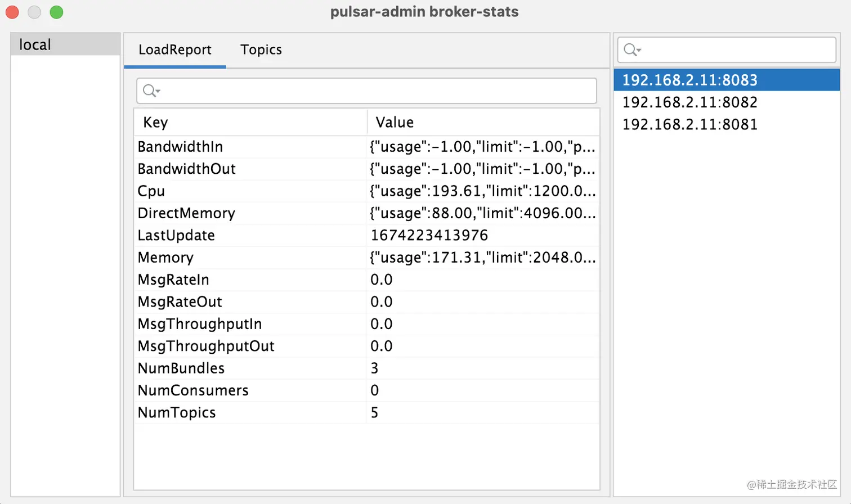This screenshot has height=504, width=851.
Task: Focus the LoadReport search field
Action: coord(377,91)
